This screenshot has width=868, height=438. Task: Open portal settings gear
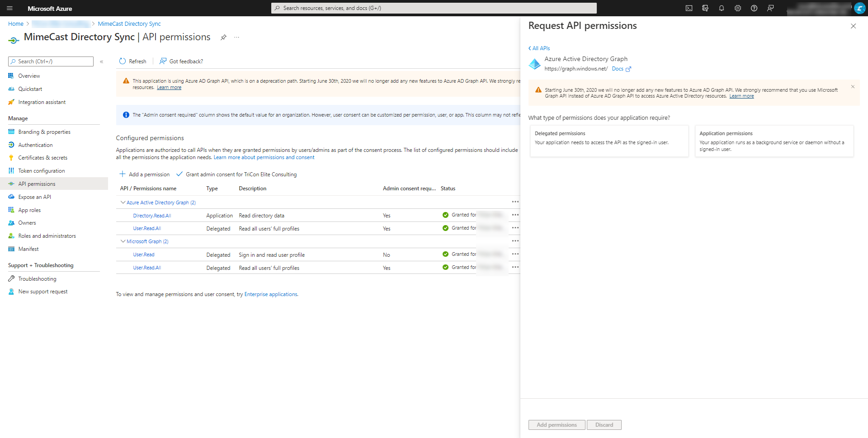tap(738, 8)
